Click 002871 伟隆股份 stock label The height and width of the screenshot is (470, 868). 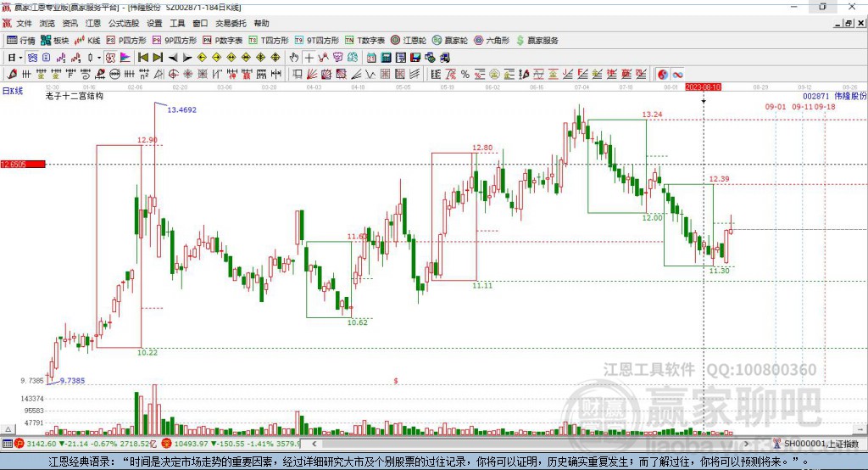click(x=834, y=96)
